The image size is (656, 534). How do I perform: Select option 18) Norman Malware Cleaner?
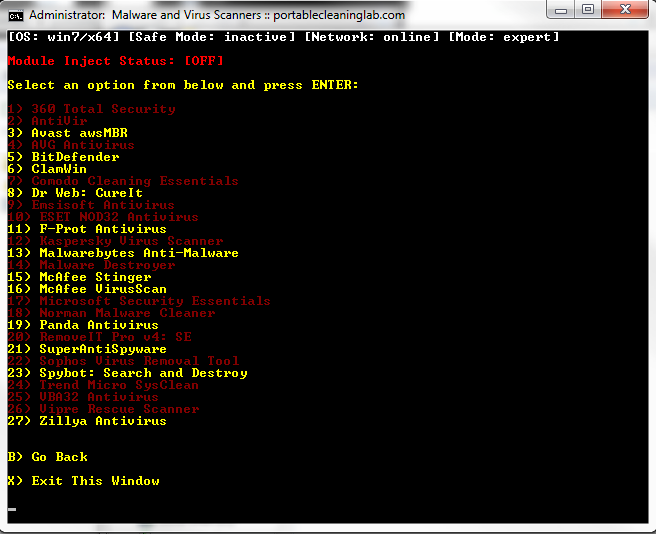pos(111,313)
